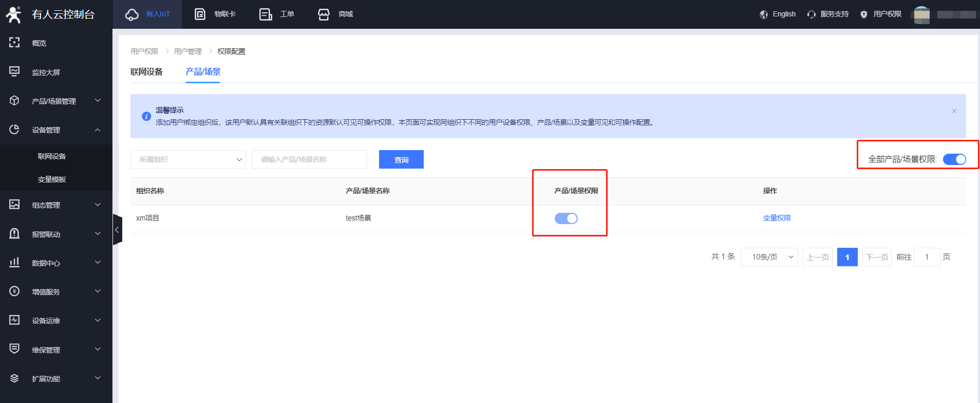
Task: Click the 用户权限 shield icon
Action: click(x=864, y=14)
